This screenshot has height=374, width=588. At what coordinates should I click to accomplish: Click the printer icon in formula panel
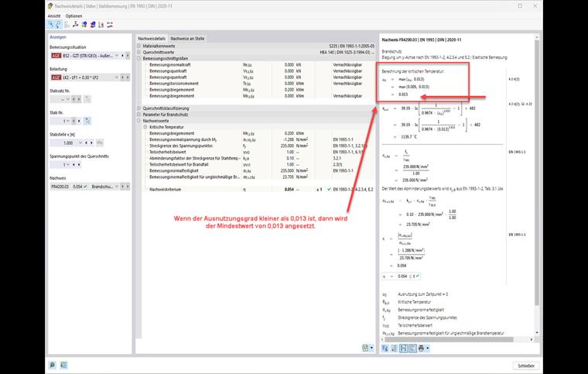pyautogui.click(x=421, y=348)
